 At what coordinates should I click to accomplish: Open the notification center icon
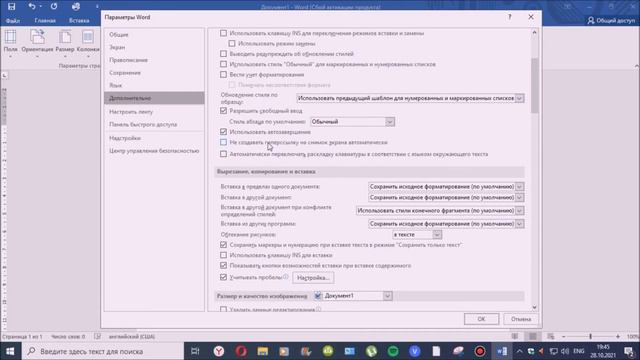(x=629, y=351)
